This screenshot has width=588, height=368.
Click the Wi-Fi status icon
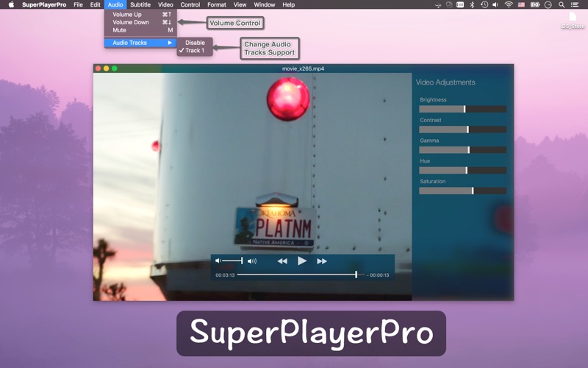(x=509, y=4)
